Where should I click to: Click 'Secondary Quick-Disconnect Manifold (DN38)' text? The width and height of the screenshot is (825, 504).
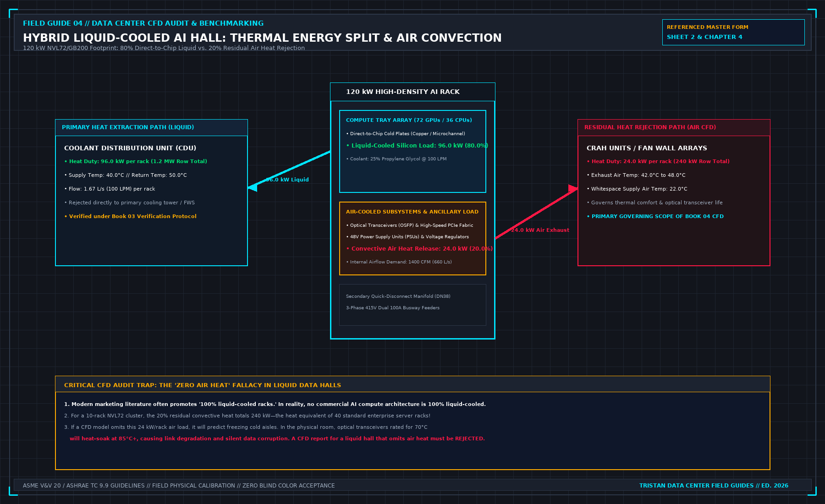click(398, 296)
